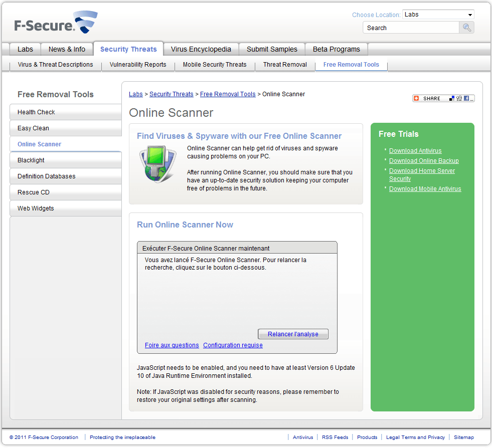Click the Online Scanner page heading

click(171, 113)
